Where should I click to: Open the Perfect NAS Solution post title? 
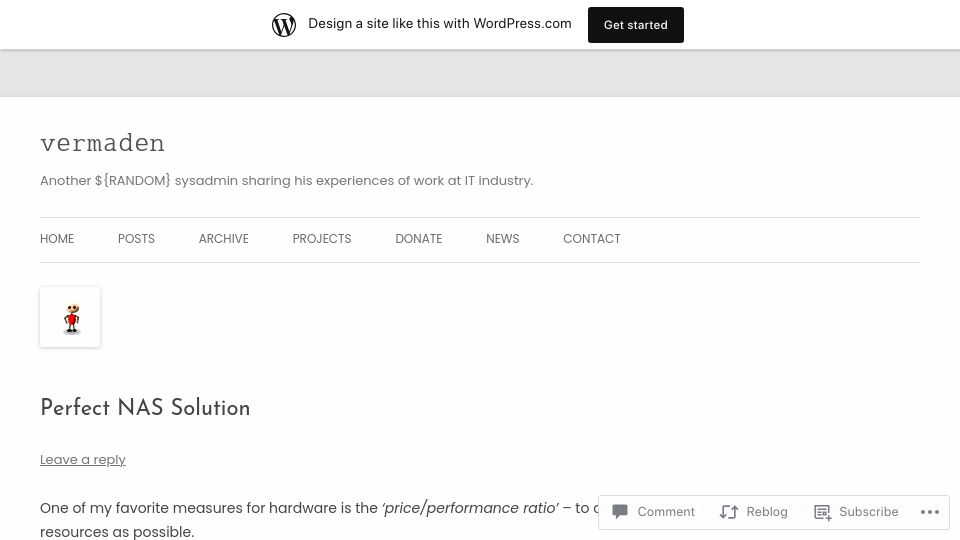[145, 408]
